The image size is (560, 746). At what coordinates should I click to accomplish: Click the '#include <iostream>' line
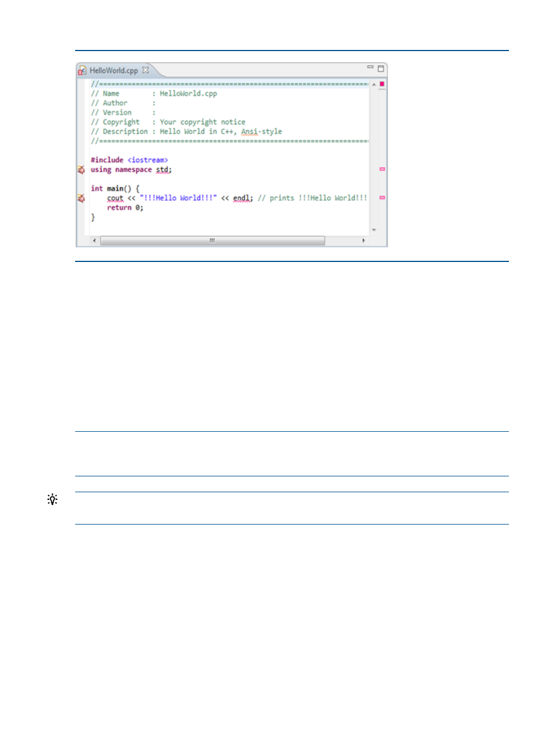tap(129, 160)
